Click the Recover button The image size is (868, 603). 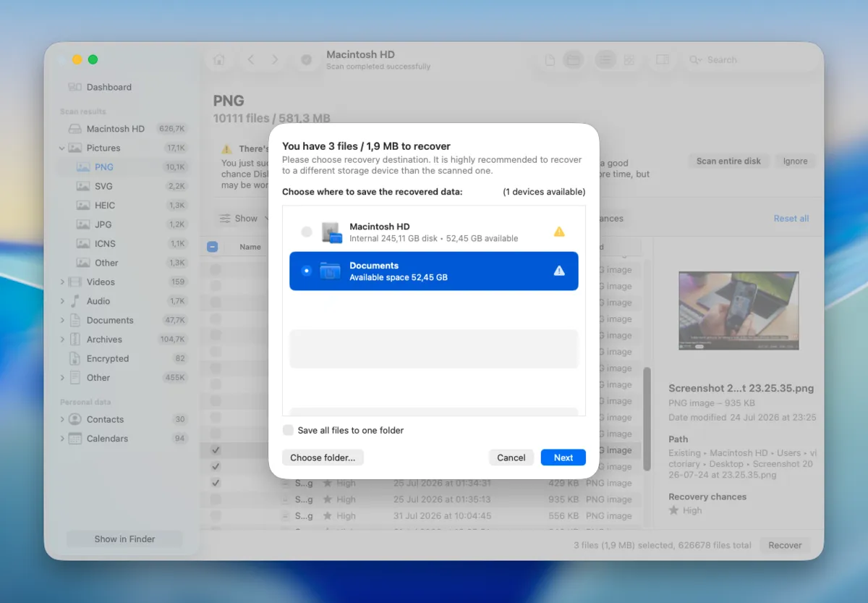point(785,546)
